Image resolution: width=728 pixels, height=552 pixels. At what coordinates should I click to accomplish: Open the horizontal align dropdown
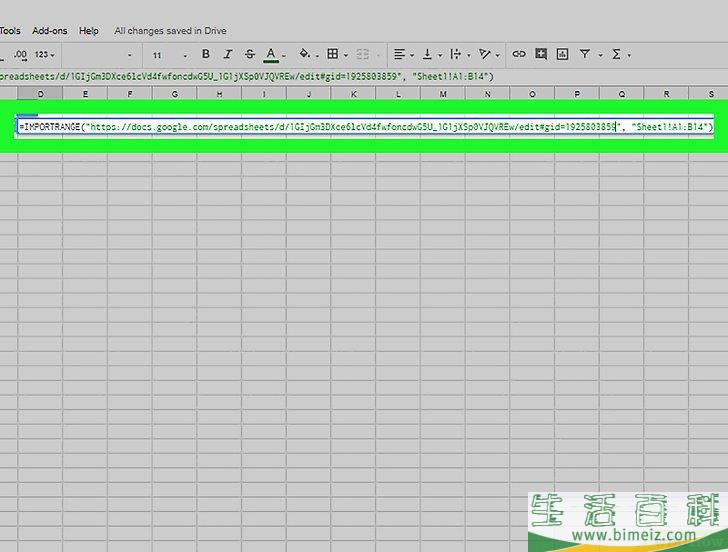click(x=402, y=54)
